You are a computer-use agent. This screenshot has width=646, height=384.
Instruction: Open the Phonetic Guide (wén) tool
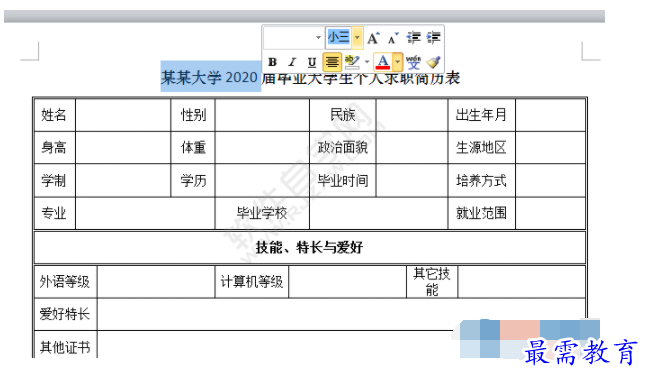pyautogui.click(x=413, y=62)
